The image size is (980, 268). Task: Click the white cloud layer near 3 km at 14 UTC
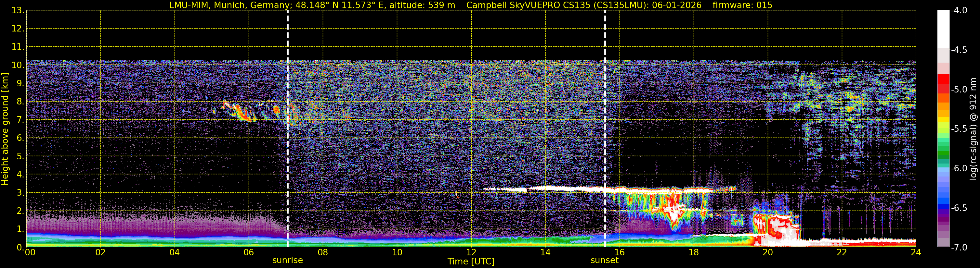[x=545, y=188]
